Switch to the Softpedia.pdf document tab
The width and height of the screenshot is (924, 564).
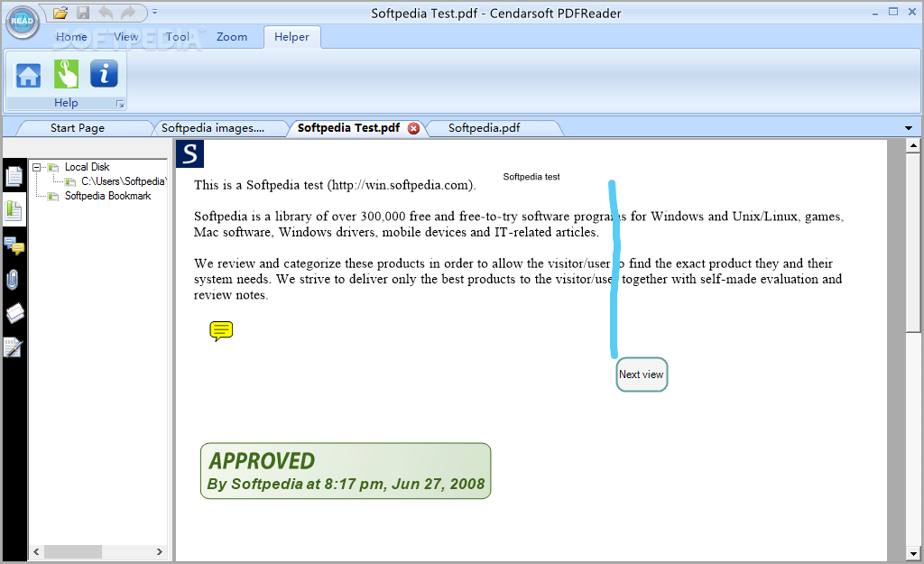pyautogui.click(x=484, y=128)
